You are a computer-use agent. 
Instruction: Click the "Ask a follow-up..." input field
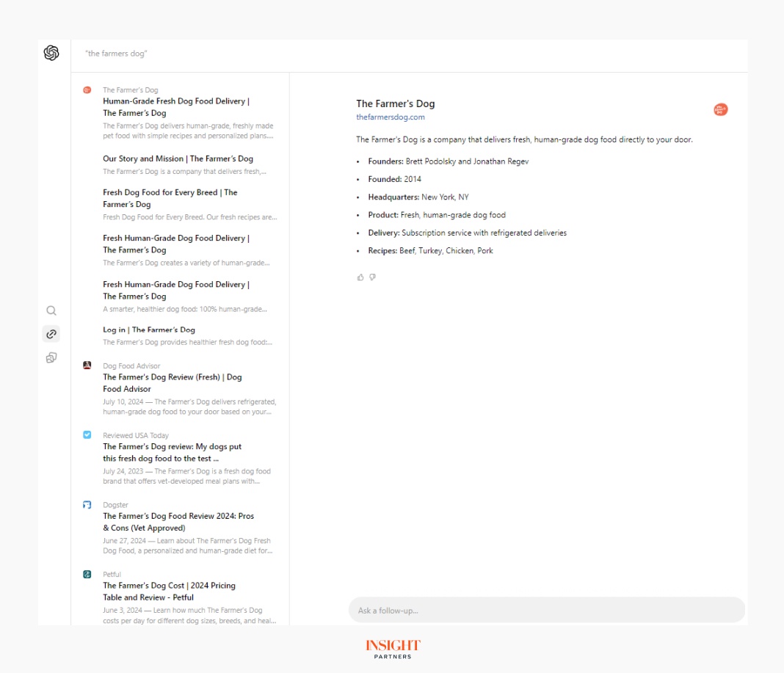coord(546,610)
